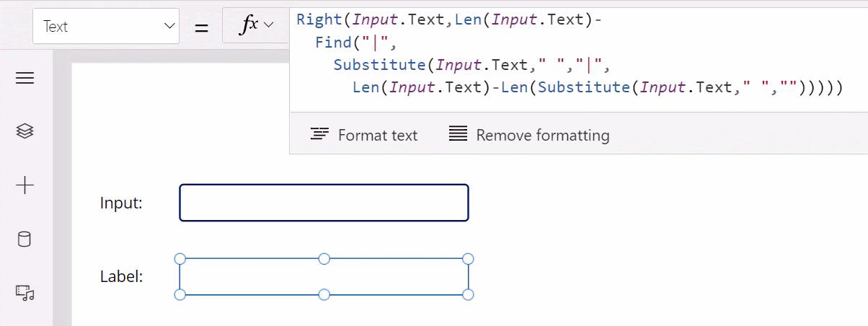Click the bottom-middle resize handle of label
The width and height of the screenshot is (868, 326).
(324, 294)
